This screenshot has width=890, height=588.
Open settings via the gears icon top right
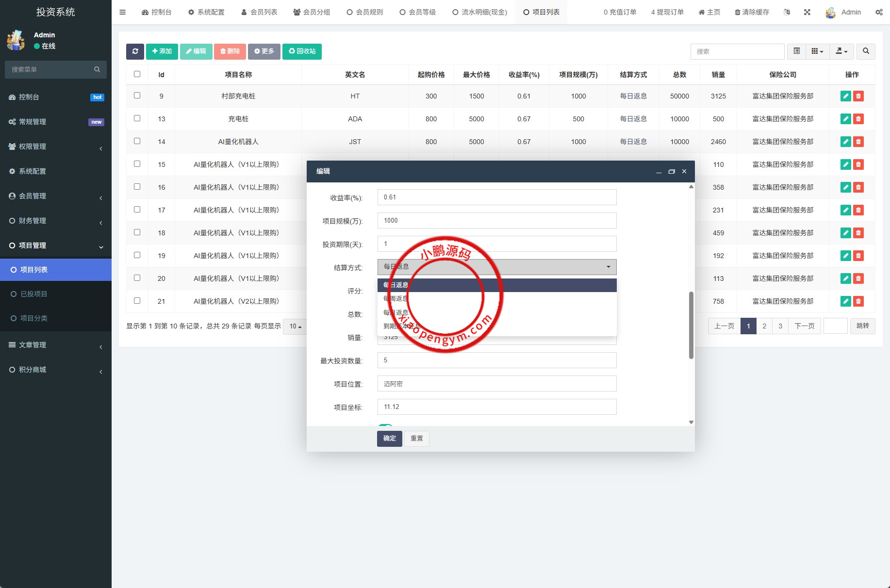point(879,12)
